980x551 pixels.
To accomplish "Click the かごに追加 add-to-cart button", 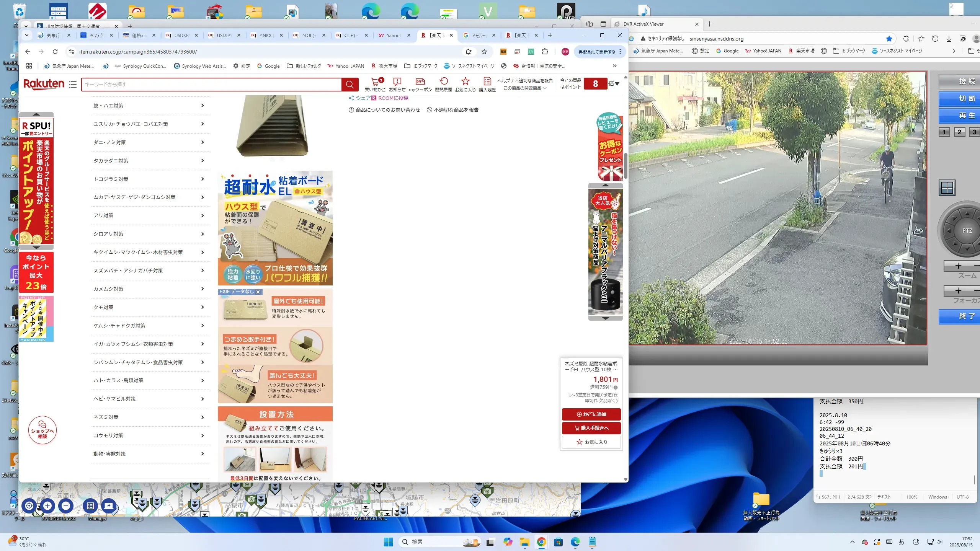I will (x=591, y=414).
